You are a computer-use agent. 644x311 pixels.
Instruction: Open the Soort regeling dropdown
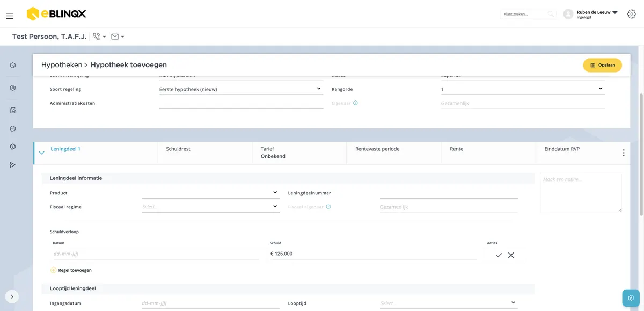click(x=241, y=89)
